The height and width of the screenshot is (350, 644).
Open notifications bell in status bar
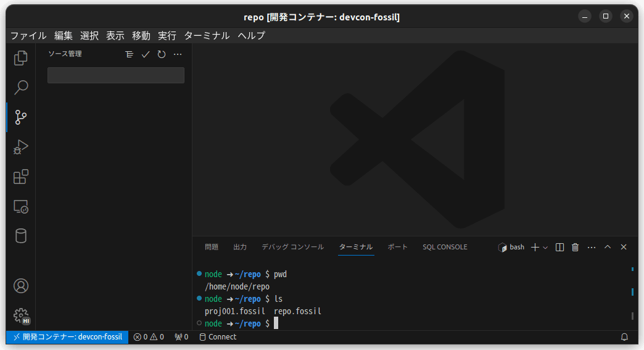click(624, 337)
